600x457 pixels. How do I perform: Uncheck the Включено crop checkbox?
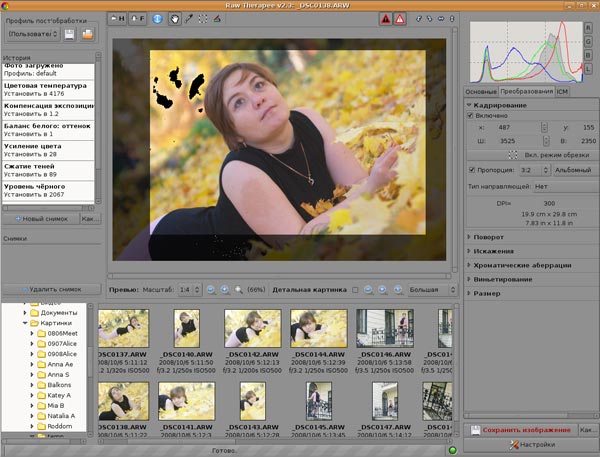click(472, 116)
